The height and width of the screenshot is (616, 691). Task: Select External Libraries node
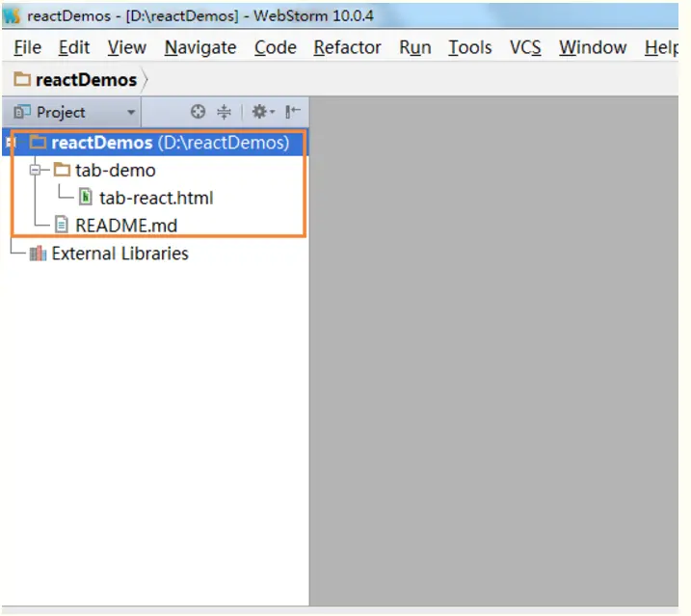(x=120, y=254)
